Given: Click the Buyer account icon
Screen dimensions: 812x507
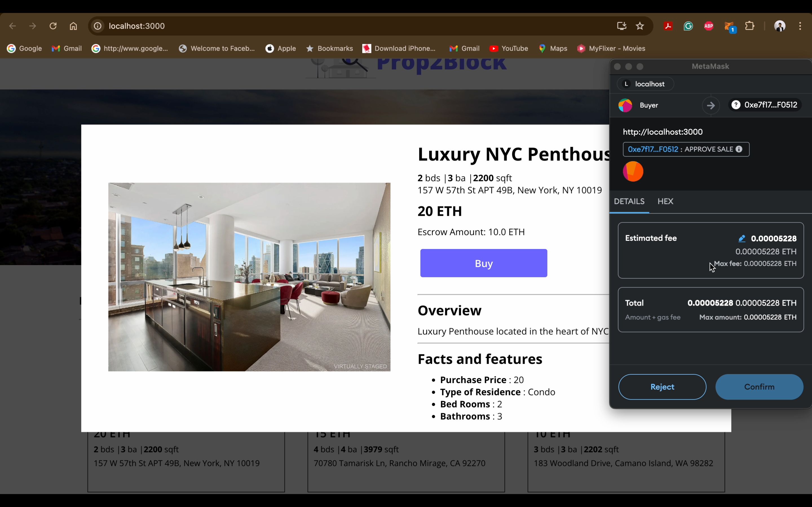Looking at the screenshot, I should (x=625, y=104).
